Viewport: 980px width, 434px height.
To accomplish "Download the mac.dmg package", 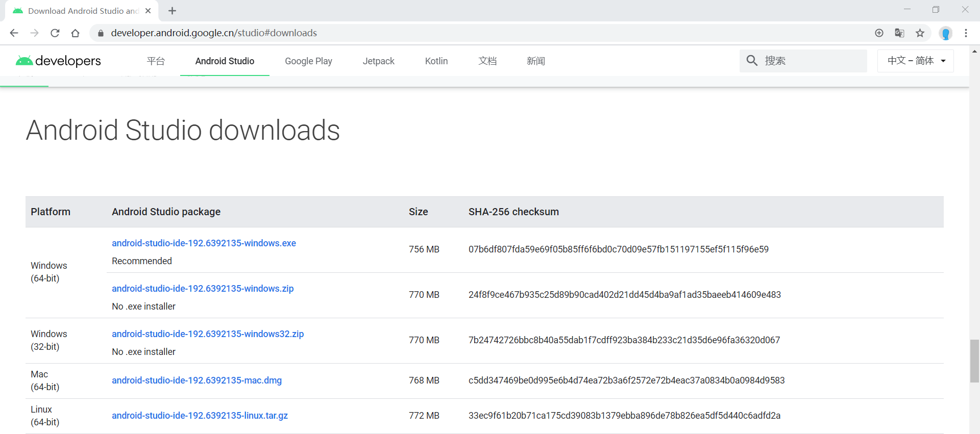I will pos(197,380).
